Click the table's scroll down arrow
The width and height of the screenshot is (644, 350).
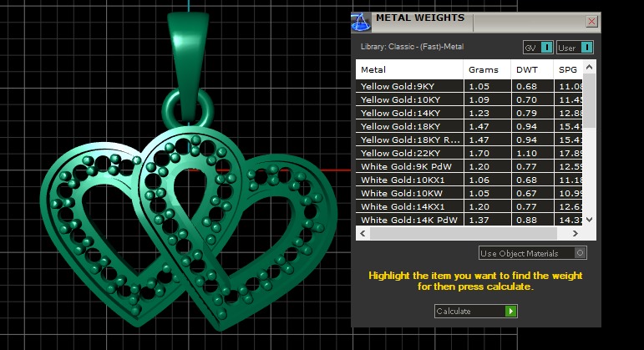pos(590,220)
